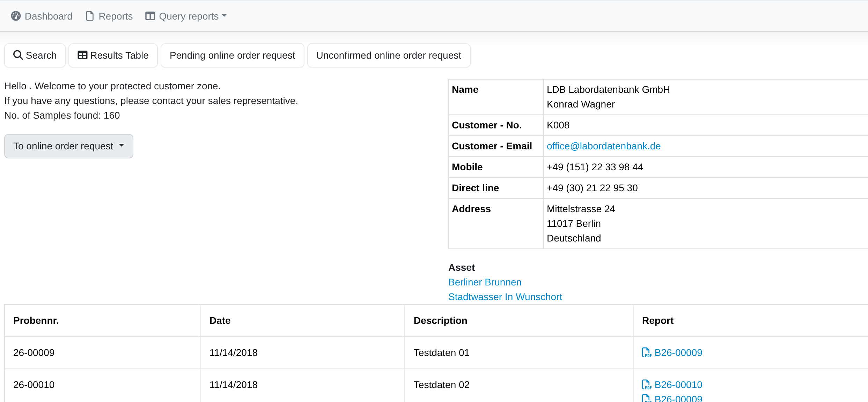Click the Results Table grid icon
The height and width of the screenshot is (402, 868).
coord(82,55)
